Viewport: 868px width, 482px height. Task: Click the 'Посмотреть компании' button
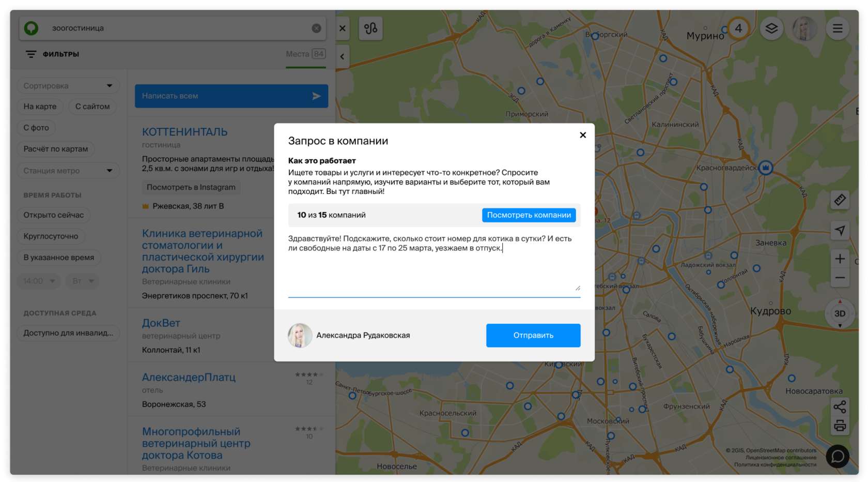529,215
